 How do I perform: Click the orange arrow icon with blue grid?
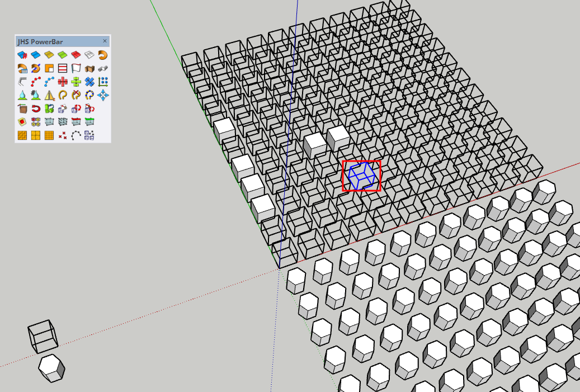pyautogui.click(x=22, y=68)
